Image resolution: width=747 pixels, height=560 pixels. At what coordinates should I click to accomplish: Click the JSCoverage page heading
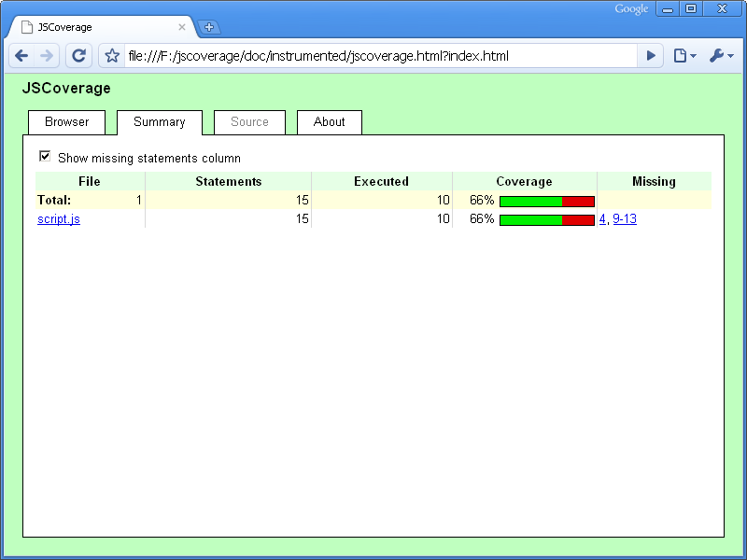(66, 88)
